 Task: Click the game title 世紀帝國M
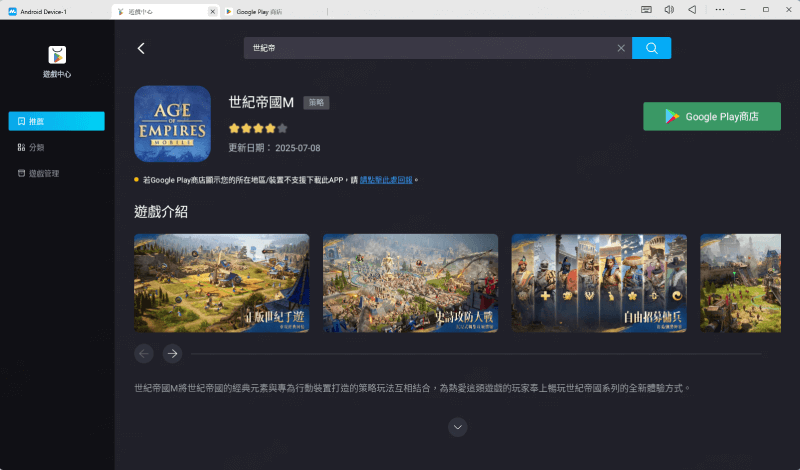coord(261,102)
